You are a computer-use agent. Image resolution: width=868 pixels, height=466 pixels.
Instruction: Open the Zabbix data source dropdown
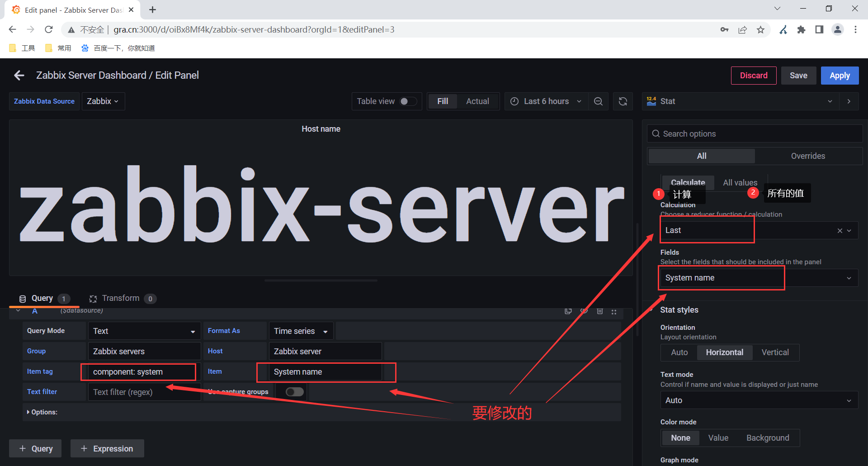coord(103,101)
